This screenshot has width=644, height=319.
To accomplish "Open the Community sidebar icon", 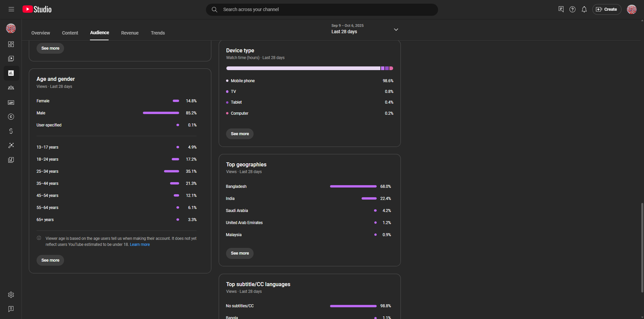I will tap(11, 88).
